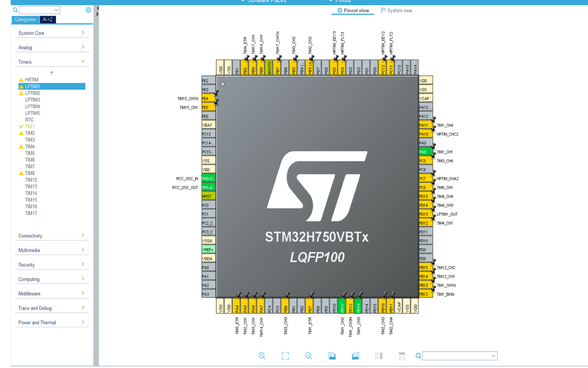The image size is (588, 368).
Task: Select the PD13 pin, LPTIM1_OUT
Action: (425, 214)
